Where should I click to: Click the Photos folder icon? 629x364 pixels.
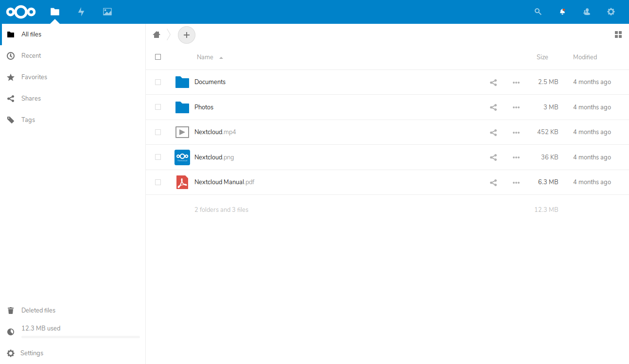pyautogui.click(x=182, y=107)
